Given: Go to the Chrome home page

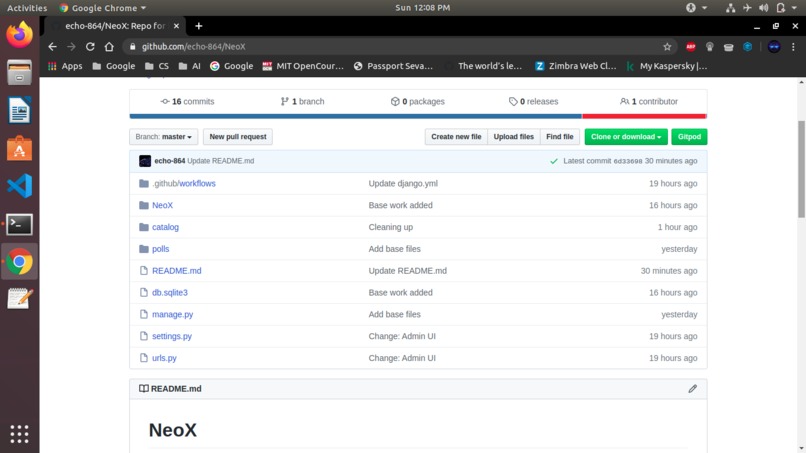Looking at the screenshot, I should (x=109, y=47).
